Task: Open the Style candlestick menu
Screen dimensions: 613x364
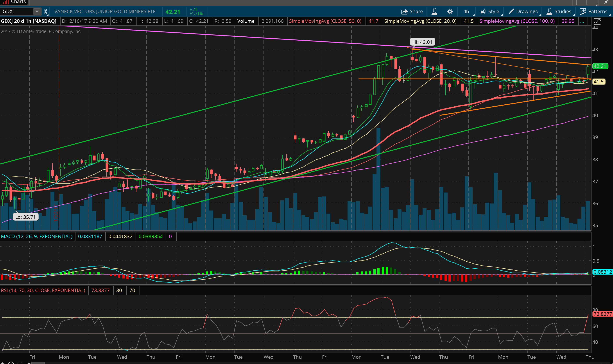Action: coord(489,12)
